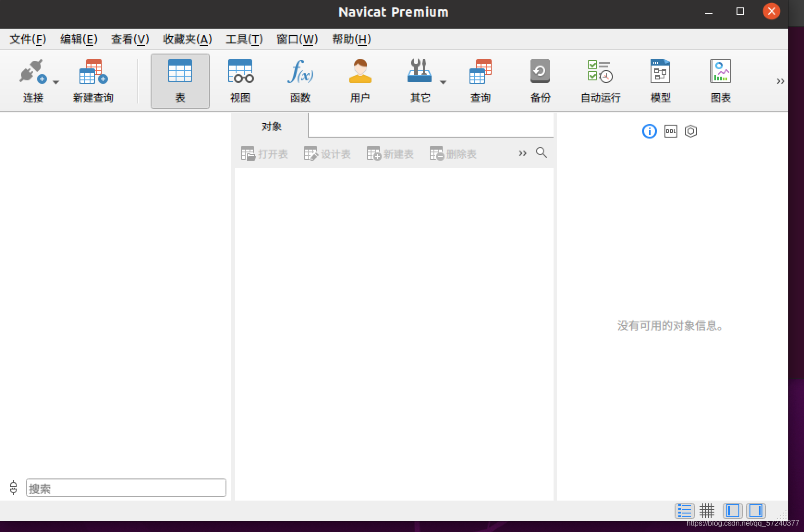Open the User (用户) icon
The height and width of the screenshot is (532, 804).
coord(360,72)
